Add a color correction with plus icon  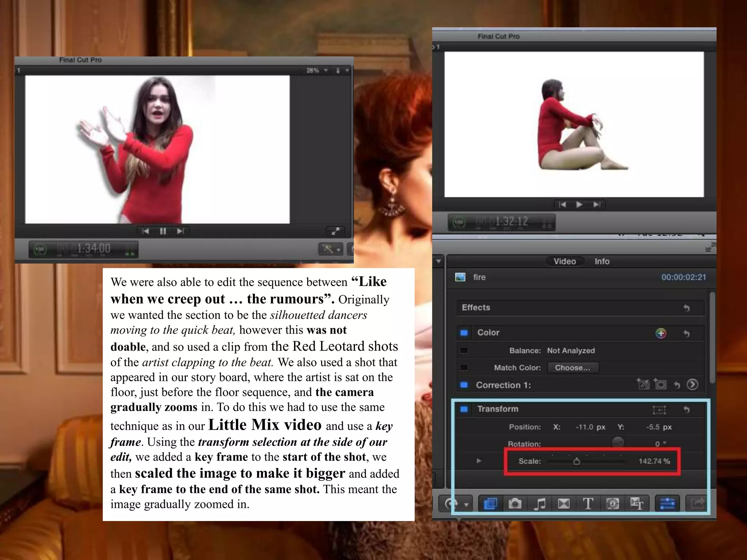pos(661,333)
